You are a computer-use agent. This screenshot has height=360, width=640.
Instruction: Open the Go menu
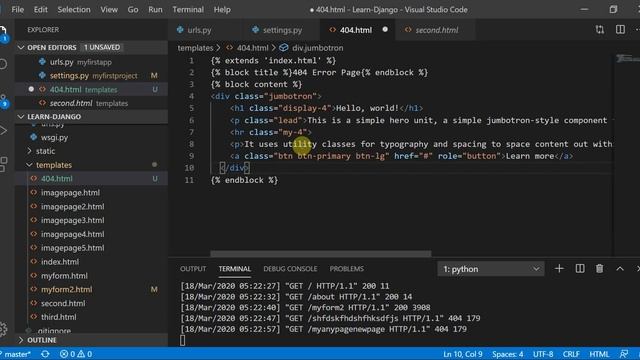pos(133,9)
